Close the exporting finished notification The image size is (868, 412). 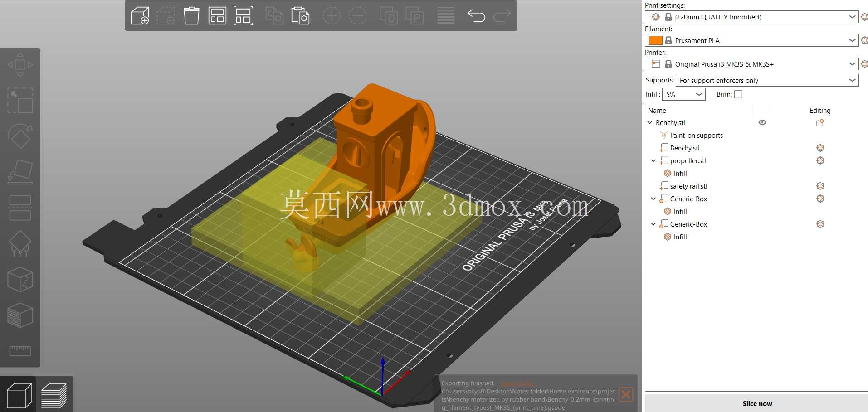click(x=626, y=394)
